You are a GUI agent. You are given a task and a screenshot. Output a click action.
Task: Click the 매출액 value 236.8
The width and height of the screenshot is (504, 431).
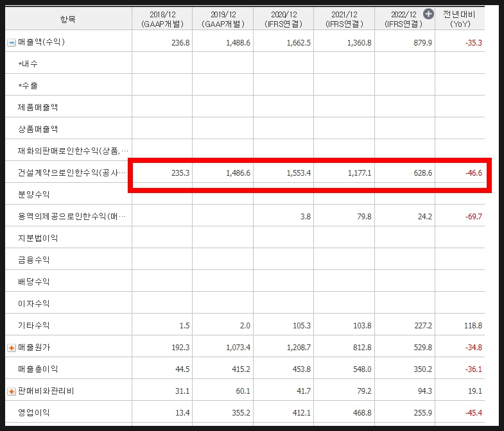tap(180, 43)
